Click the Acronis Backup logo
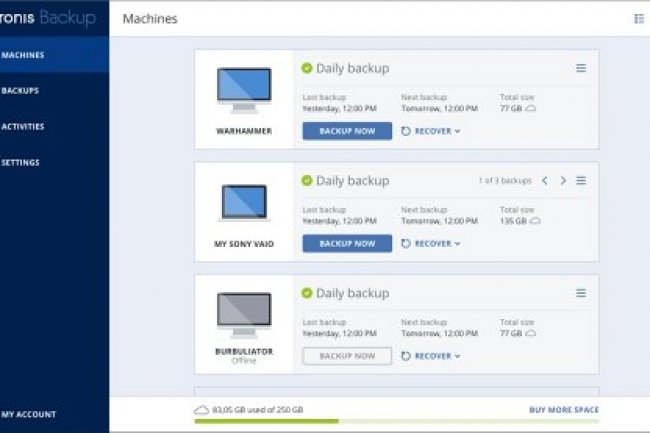Viewport: 650px width, 433px height. [48, 18]
